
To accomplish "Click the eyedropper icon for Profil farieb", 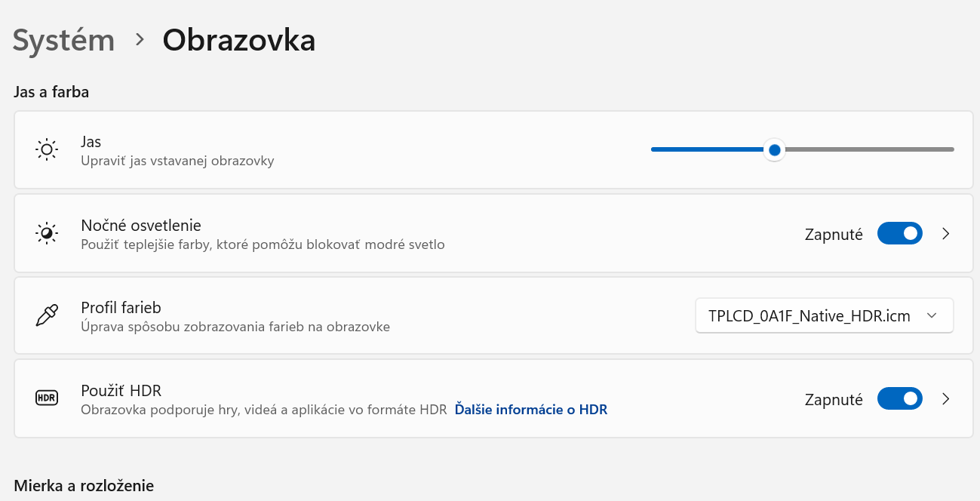I will pyautogui.click(x=47, y=315).
